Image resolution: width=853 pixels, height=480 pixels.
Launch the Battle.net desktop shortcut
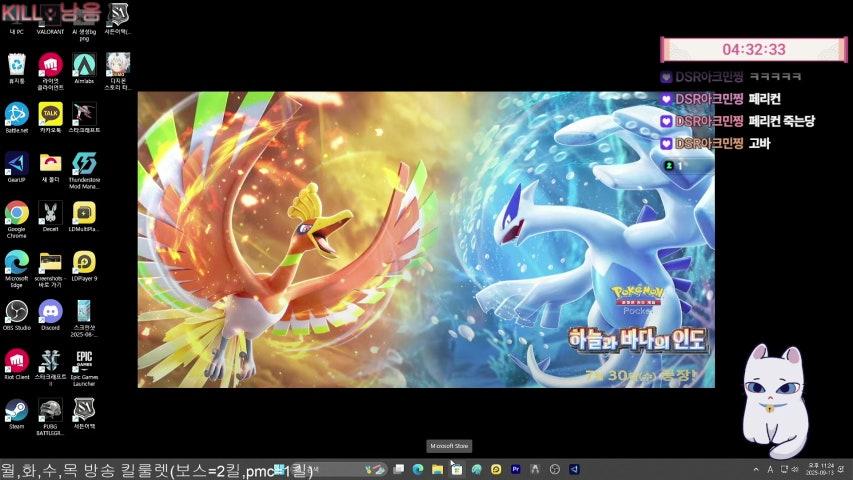pyautogui.click(x=17, y=118)
